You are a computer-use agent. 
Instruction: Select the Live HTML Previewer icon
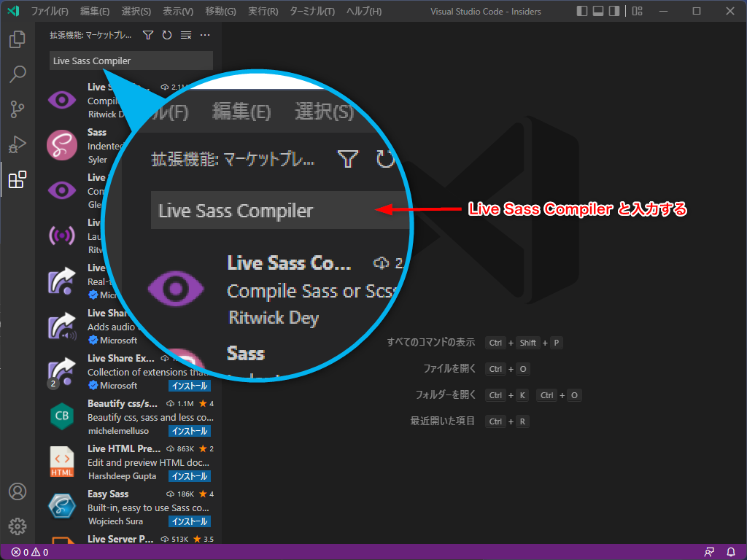62,462
